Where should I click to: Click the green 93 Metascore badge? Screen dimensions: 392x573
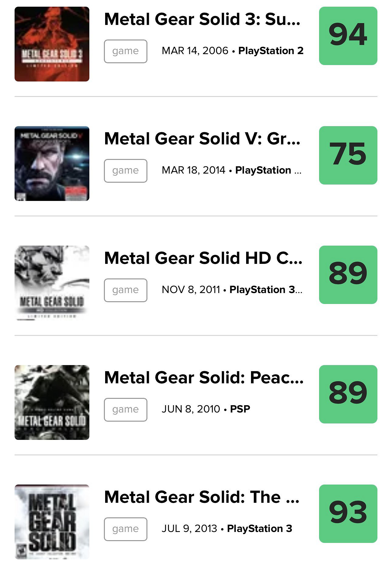348,514
